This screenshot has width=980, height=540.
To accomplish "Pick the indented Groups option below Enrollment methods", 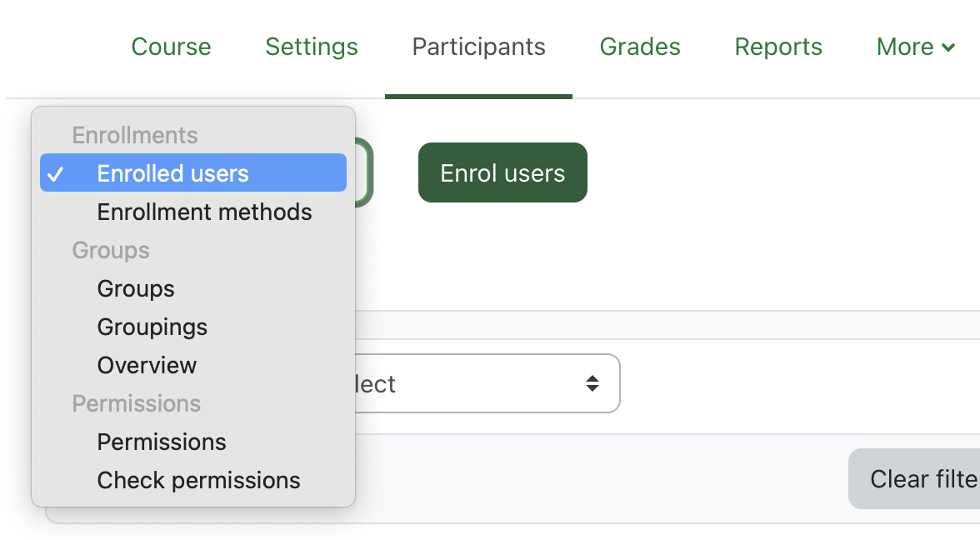I will click(136, 288).
